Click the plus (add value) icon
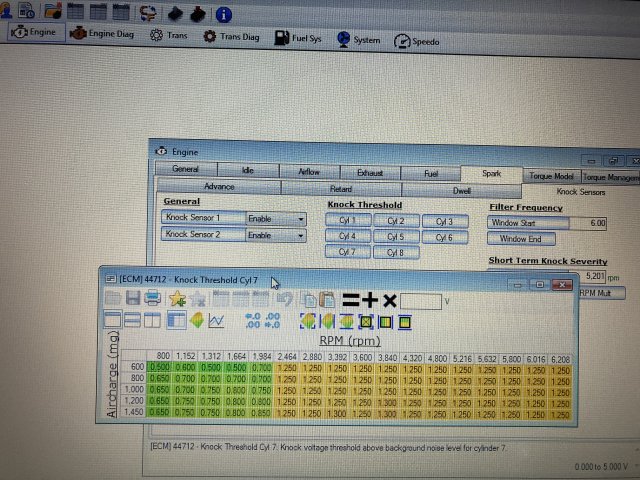This screenshot has width=640, height=480. [369, 299]
